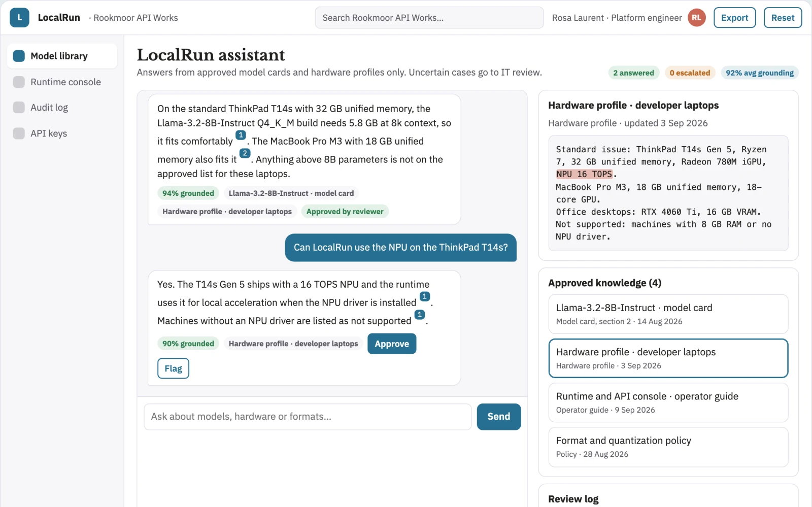Open the RL user avatar

coord(696,18)
